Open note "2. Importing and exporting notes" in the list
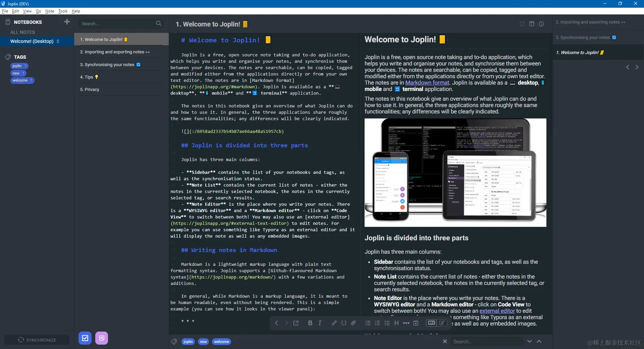Viewport: 644px width, 349px height. click(121, 52)
